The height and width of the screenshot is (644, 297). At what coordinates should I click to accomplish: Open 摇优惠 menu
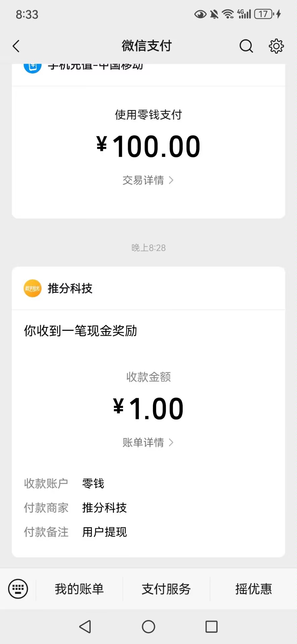point(253,589)
